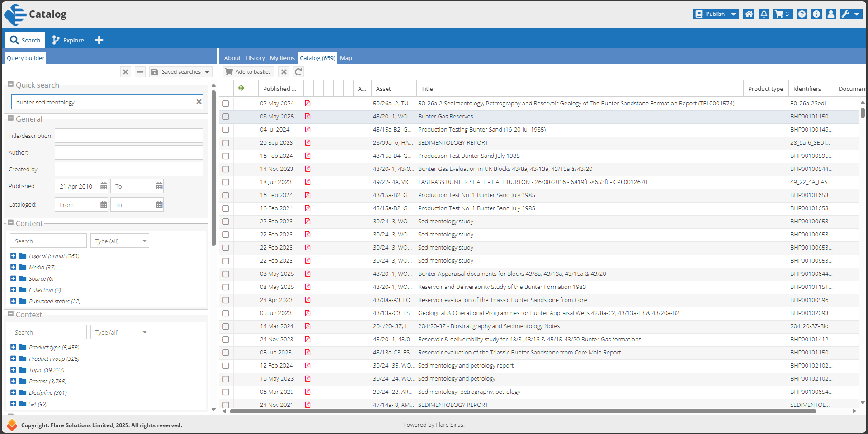
Task: Open the Saved searches dropdown
Action: tap(181, 72)
